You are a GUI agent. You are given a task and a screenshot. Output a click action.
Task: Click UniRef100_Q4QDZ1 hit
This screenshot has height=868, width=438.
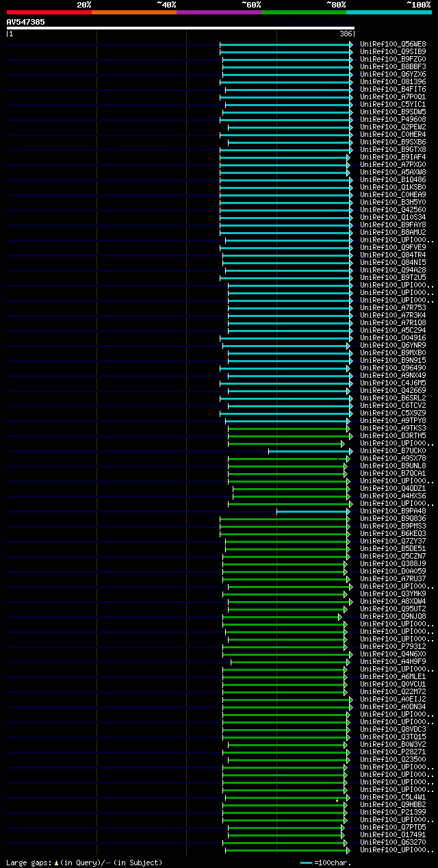click(394, 488)
